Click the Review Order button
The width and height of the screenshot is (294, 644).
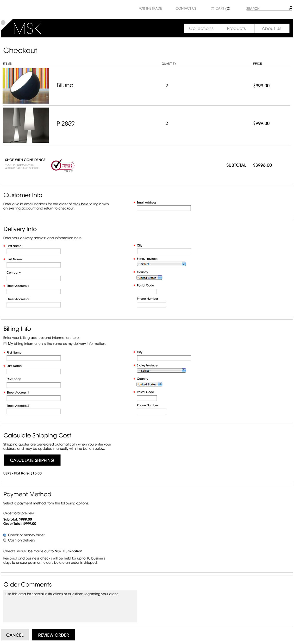pos(53,635)
